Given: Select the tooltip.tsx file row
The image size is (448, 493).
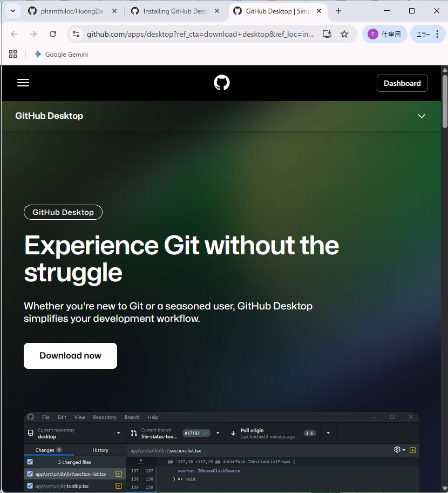Looking at the screenshot, I should click(x=75, y=486).
